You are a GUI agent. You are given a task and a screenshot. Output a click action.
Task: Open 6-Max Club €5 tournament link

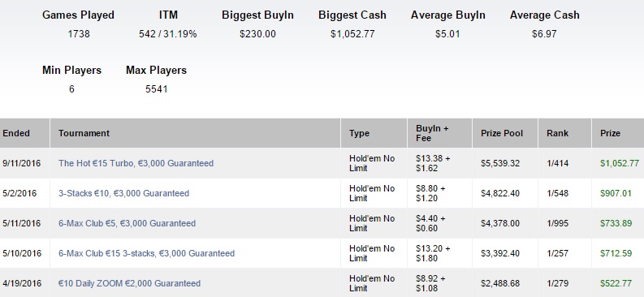(127, 223)
